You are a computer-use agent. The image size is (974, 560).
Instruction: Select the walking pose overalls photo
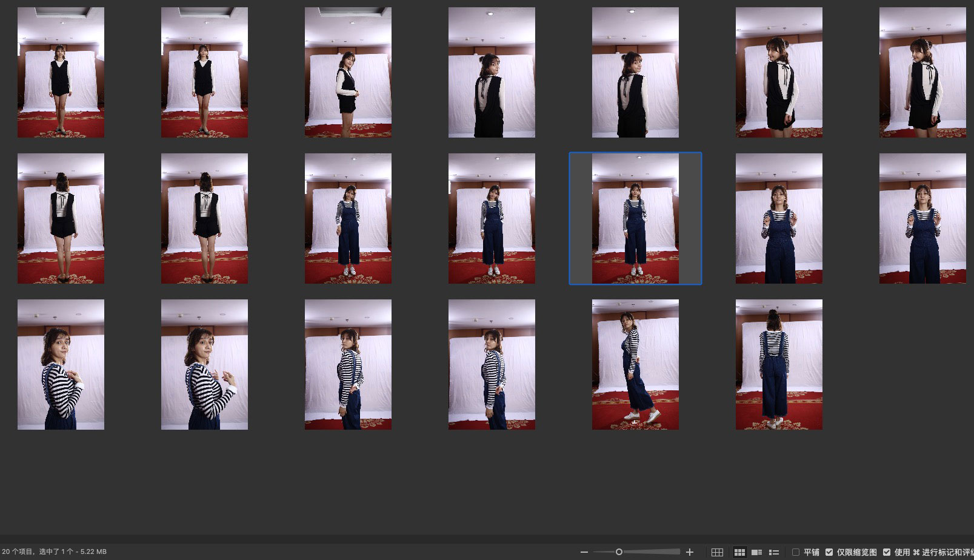[x=635, y=364]
